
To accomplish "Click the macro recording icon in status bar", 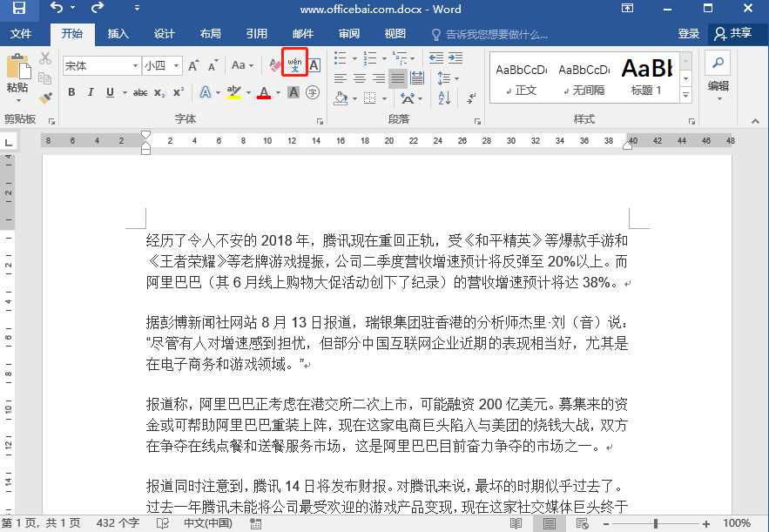I will [x=255, y=523].
